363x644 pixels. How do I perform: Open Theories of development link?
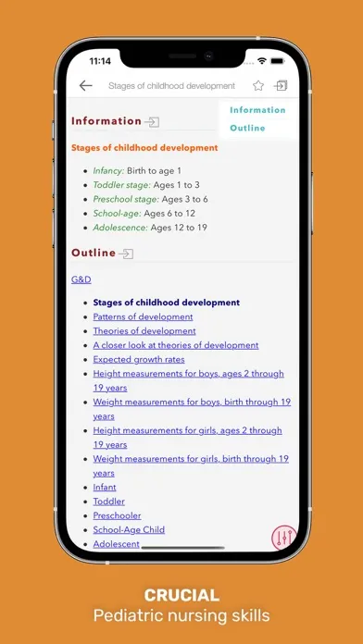pos(144,331)
